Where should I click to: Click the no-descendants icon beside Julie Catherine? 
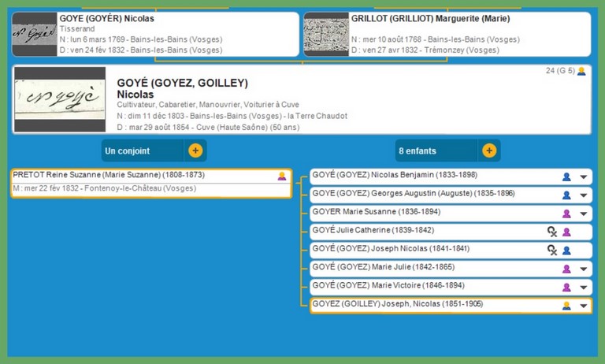552,232
